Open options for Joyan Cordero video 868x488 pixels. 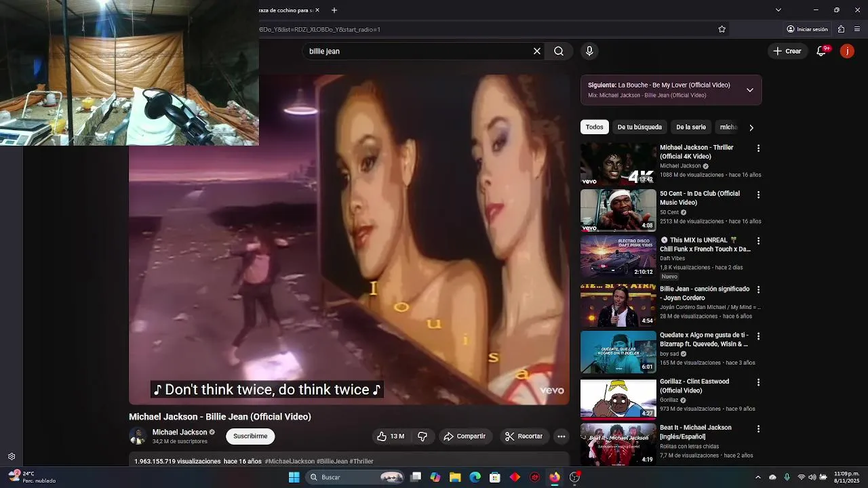click(x=758, y=289)
